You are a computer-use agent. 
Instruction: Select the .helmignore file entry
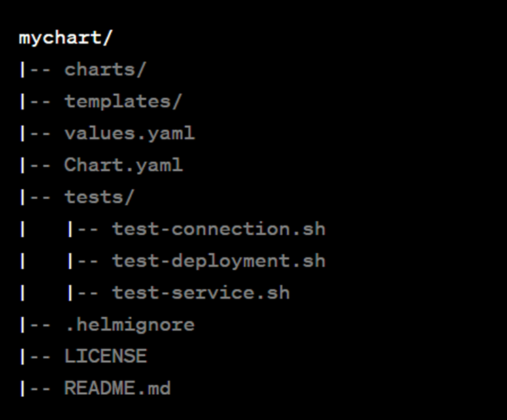(x=129, y=325)
